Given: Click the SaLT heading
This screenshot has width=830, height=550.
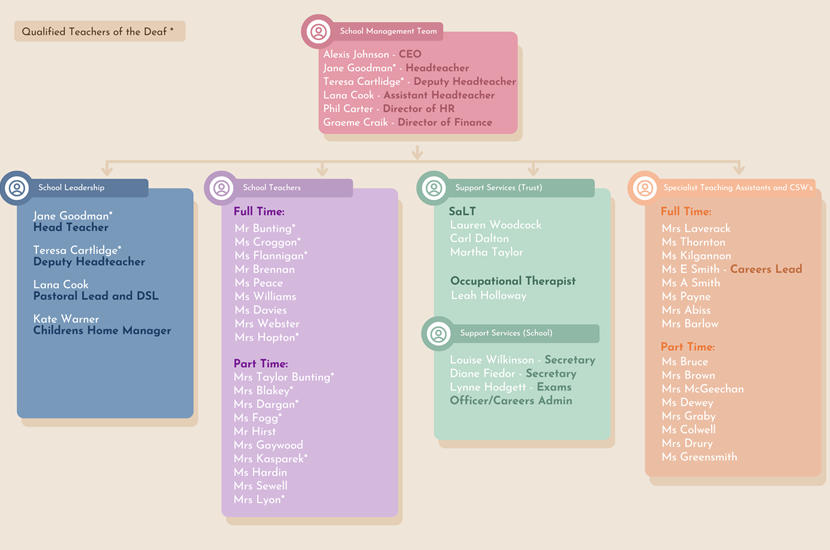Looking at the screenshot, I should click(462, 211).
